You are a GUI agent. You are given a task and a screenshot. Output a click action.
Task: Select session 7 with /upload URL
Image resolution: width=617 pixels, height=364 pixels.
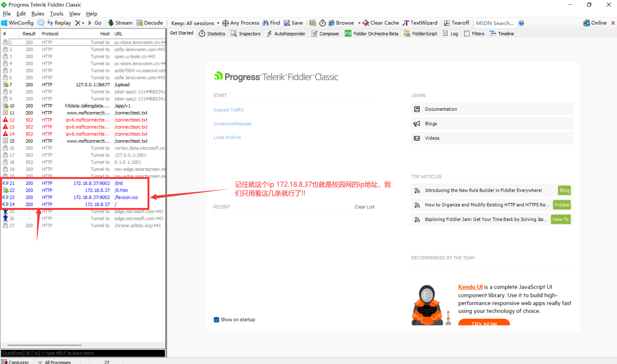83,85
